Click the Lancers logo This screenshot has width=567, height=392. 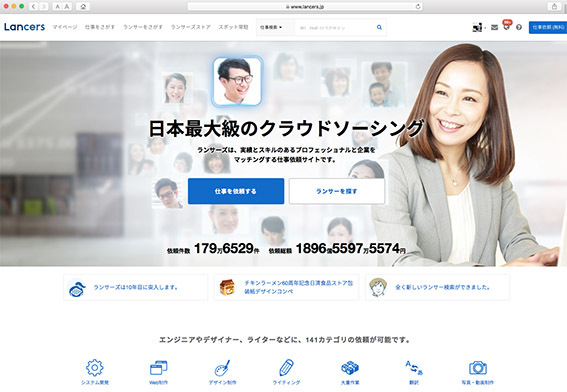coord(25,27)
